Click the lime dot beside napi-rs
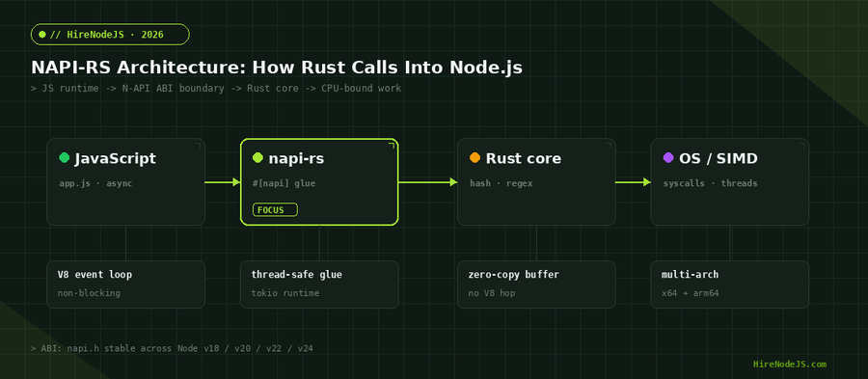 258,158
